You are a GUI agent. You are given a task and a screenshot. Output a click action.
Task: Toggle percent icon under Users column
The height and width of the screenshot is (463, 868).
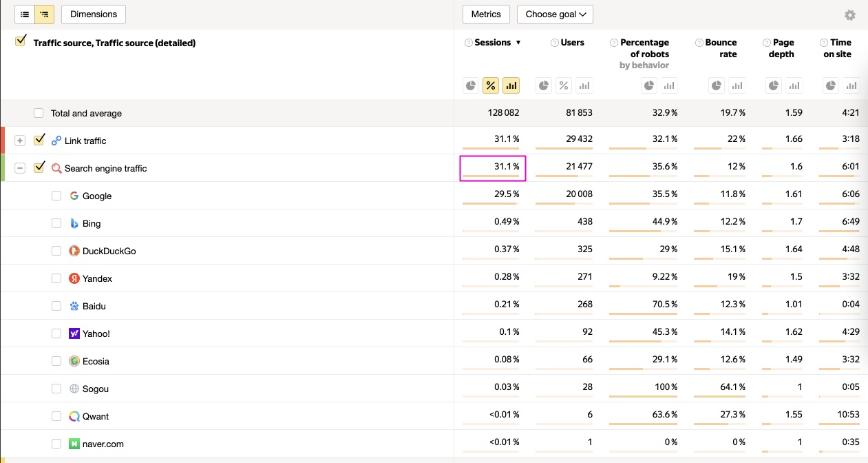[x=564, y=85]
